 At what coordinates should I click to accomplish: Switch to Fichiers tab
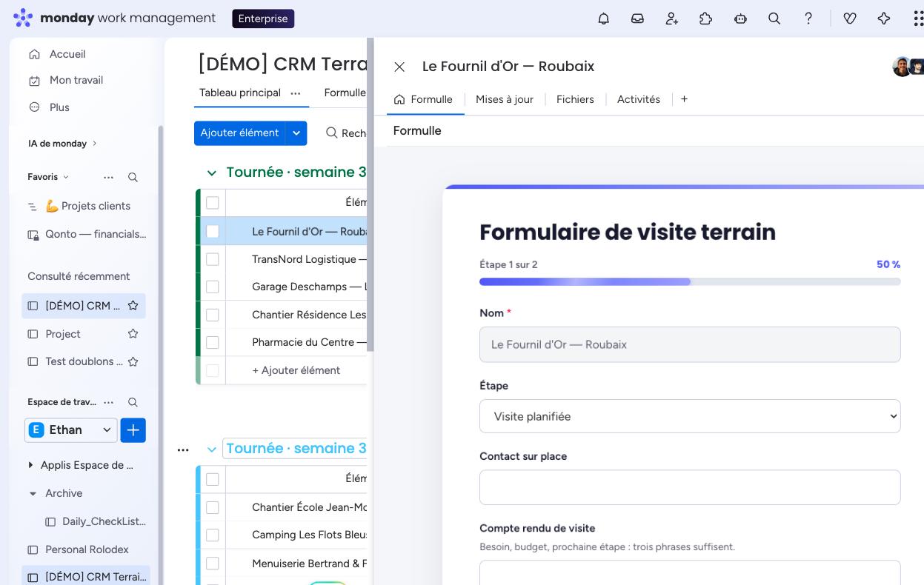575,99
